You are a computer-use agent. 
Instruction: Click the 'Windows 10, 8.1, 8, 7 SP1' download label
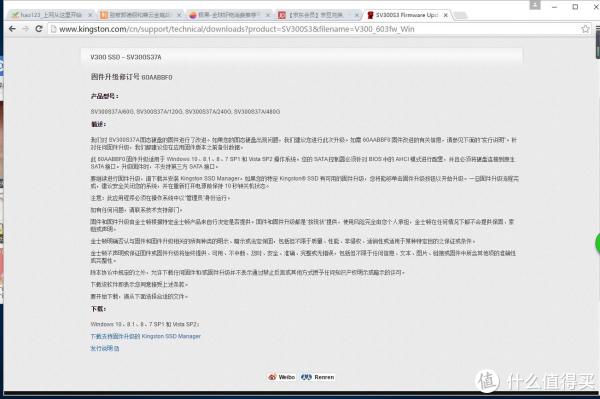145,324
